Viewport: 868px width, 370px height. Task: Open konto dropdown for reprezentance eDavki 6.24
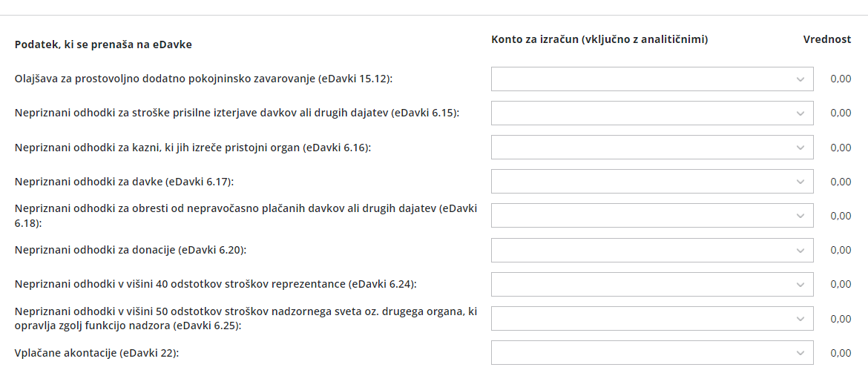652,284
